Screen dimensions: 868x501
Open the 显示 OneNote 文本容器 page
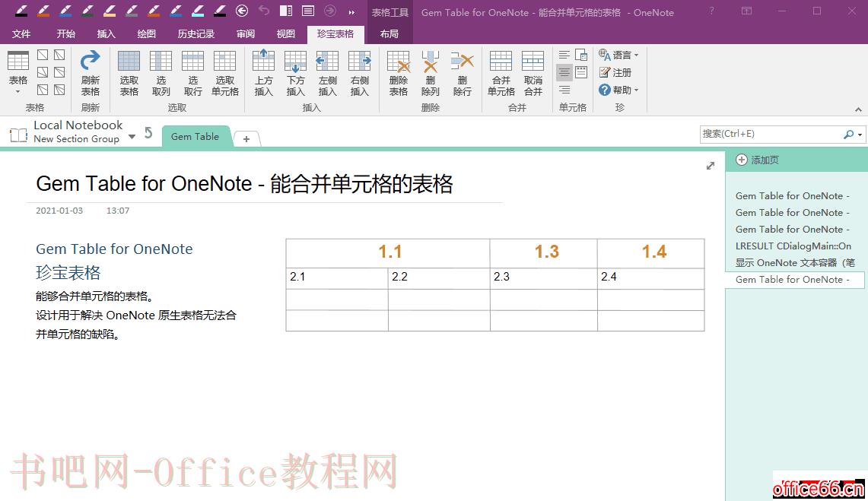[793, 263]
